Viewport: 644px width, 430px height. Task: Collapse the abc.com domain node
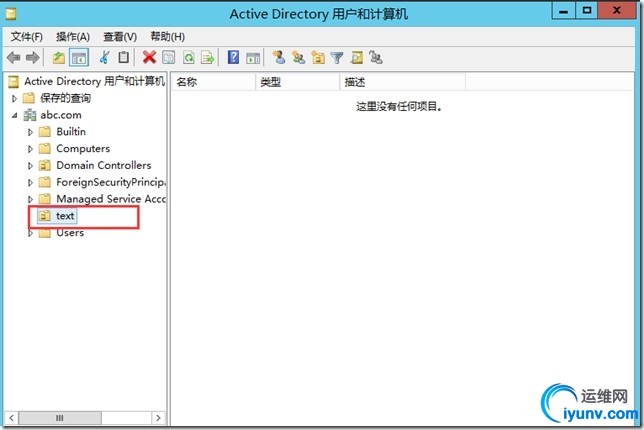(x=14, y=115)
